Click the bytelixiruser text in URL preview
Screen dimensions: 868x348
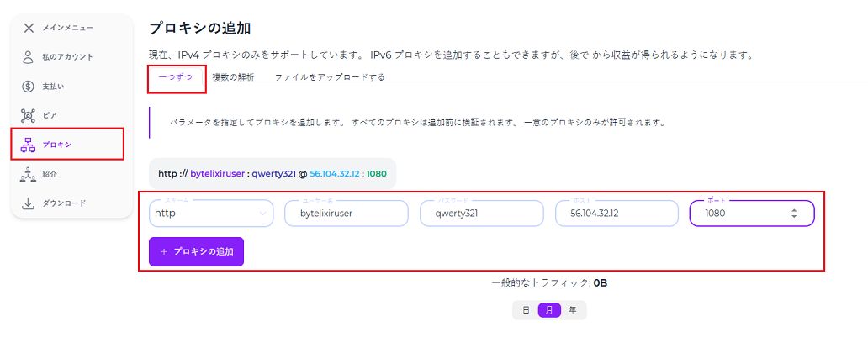tap(218, 174)
